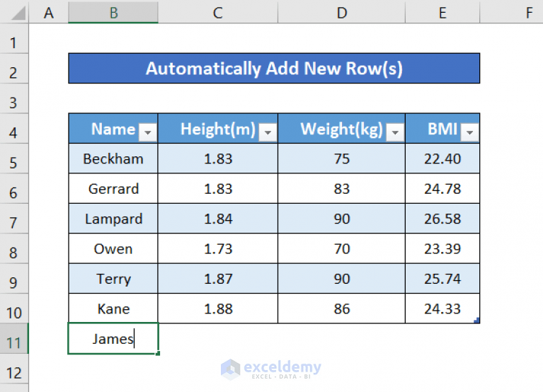
Task: Select the cell containing 'Gerrard'
Action: click(113, 188)
